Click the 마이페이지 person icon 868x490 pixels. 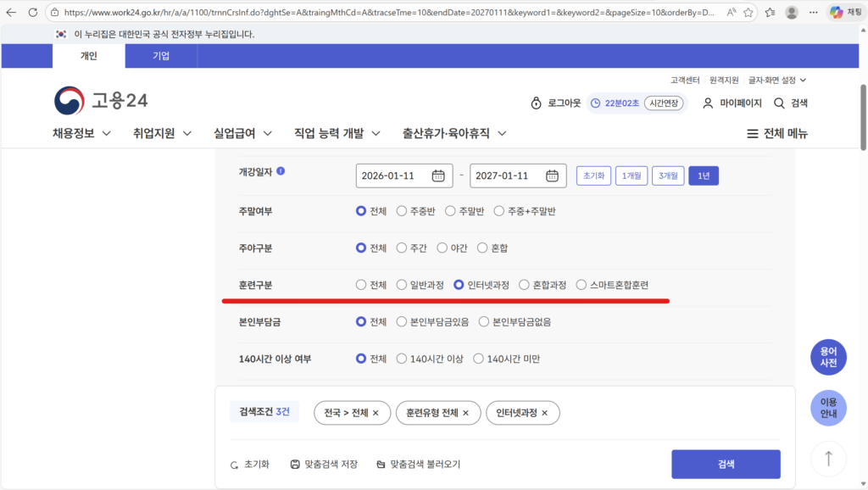709,102
